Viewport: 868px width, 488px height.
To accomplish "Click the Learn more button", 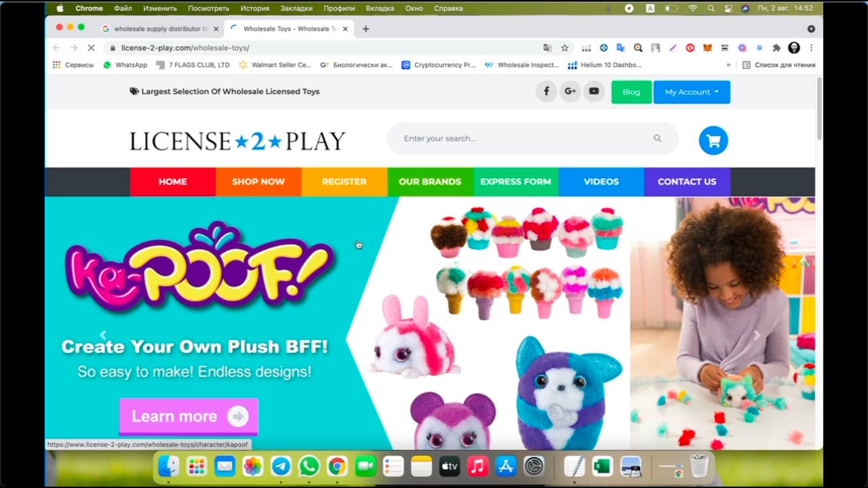I will click(x=189, y=416).
